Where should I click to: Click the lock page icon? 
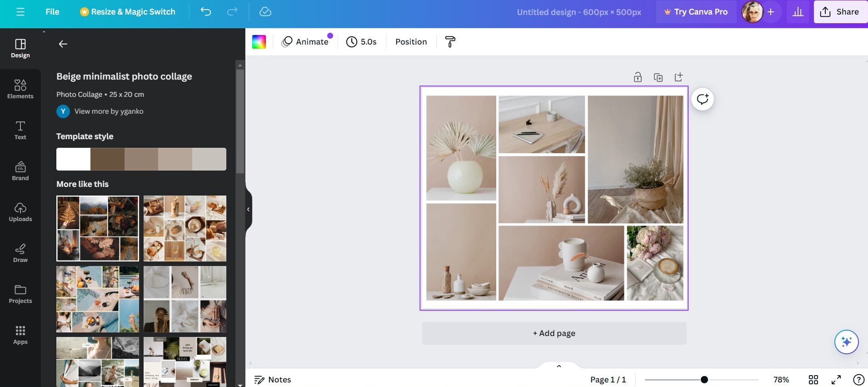pyautogui.click(x=638, y=77)
